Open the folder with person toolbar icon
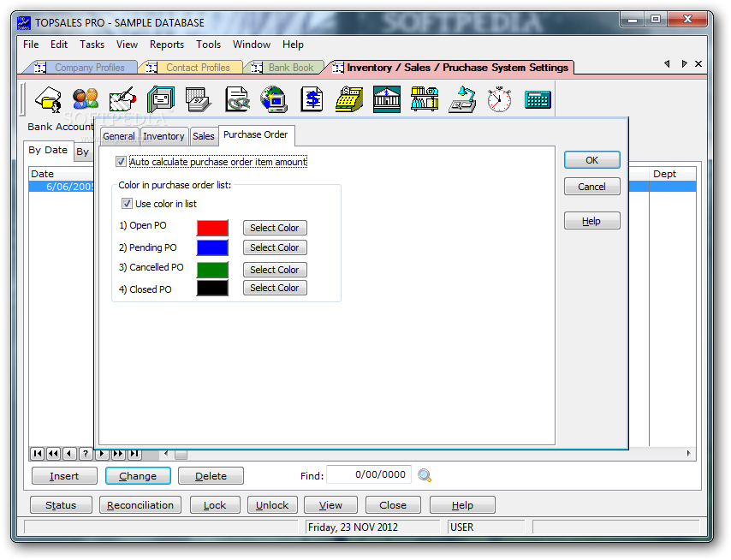The height and width of the screenshot is (560, 731). [x=49, y=99]
